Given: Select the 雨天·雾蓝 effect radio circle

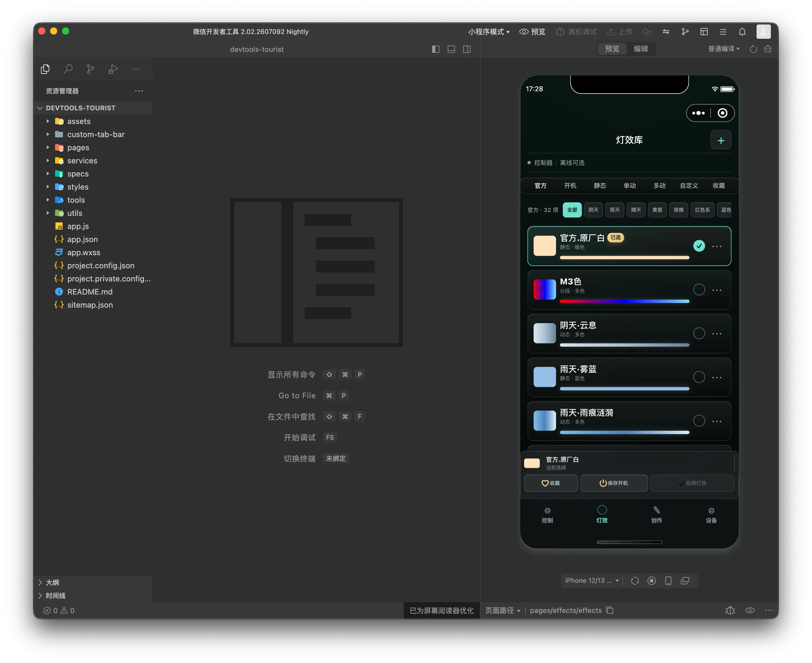Looking at the screenshot, I should click(x=699, y=377).
